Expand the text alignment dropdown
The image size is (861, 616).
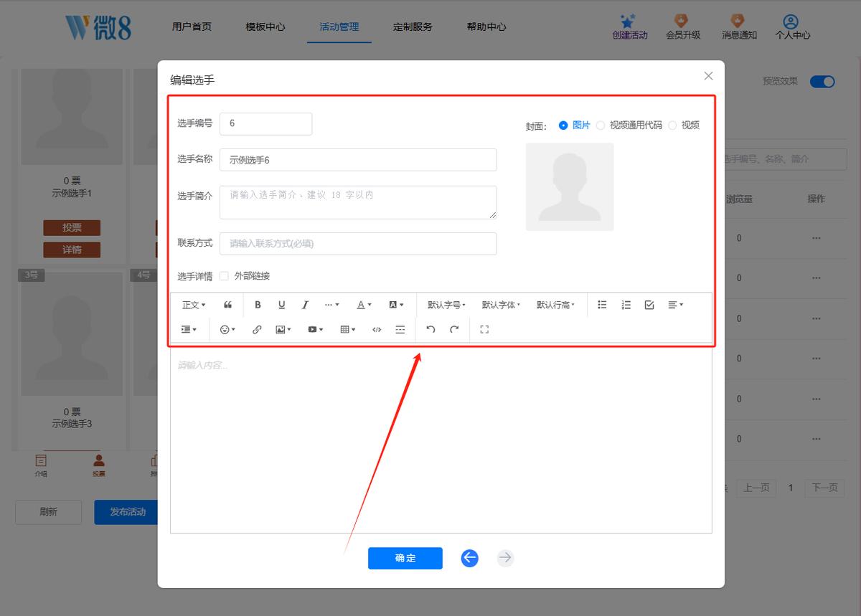tap(676, 305)
